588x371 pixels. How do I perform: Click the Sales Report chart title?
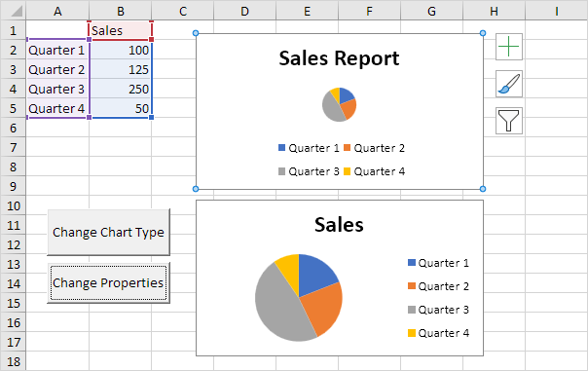click(x=339, y=58)
